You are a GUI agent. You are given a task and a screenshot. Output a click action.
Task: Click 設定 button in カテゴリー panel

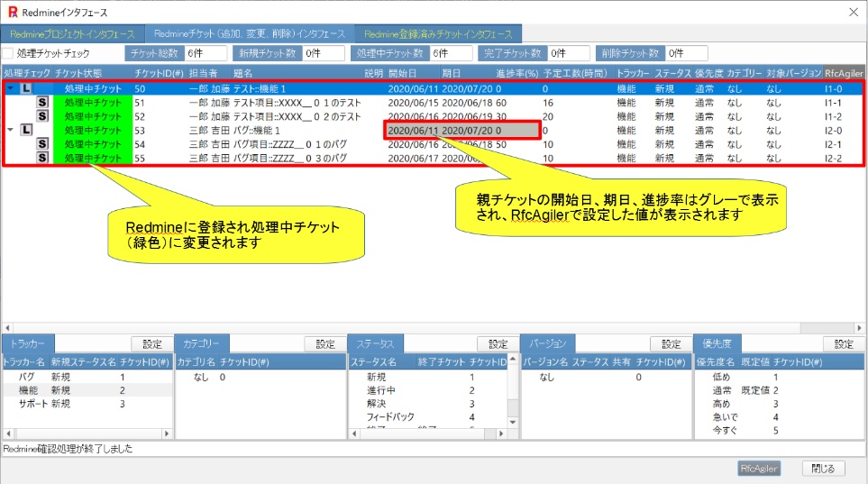[x=325, y=344]
